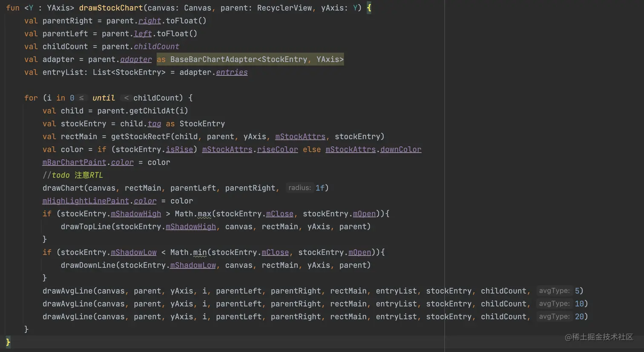This screenshot has height=352, width=644.
Task: Click the avgType value 5
Action: point(577,291)
